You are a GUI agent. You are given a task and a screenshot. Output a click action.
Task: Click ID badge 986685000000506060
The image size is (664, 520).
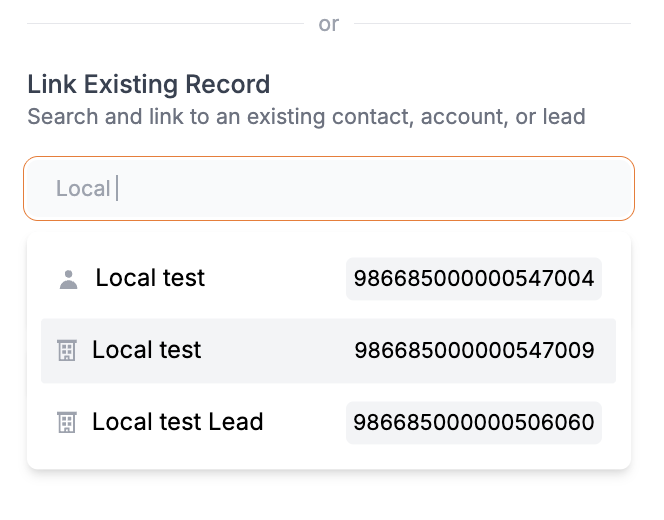coord(474,422)
